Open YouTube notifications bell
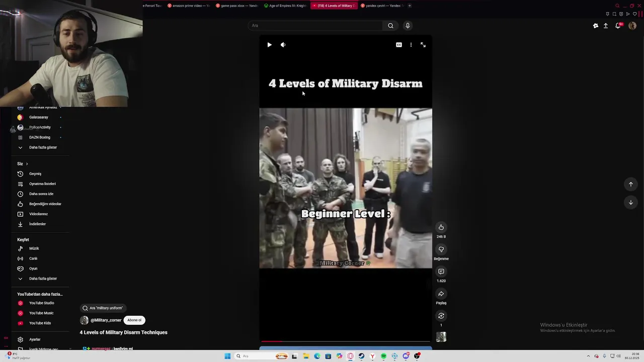The image size is (644, 362). point(618,26)
